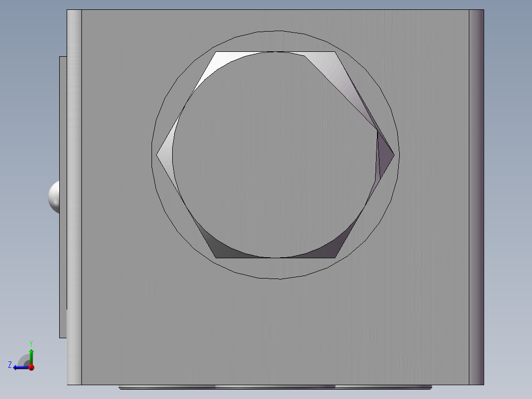Click the red origin ball of the axis triad
The width and height of the screenshot is (532, 399).
(32, 367)
